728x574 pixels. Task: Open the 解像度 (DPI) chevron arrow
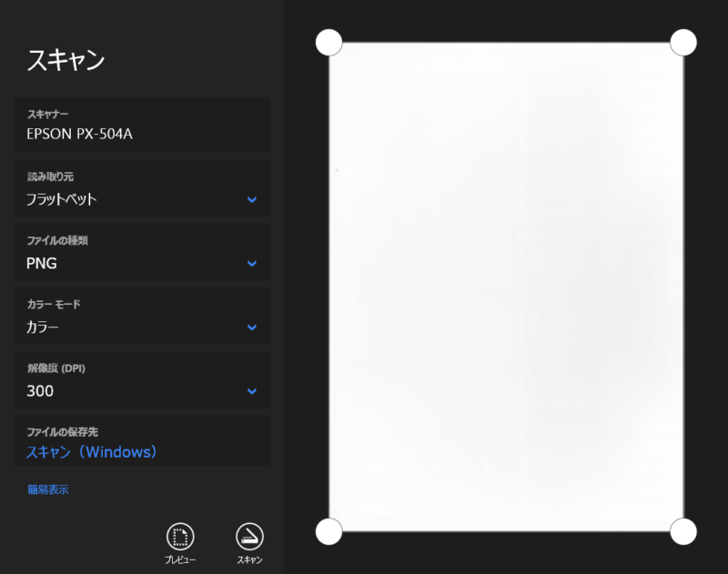click(252, 391)
